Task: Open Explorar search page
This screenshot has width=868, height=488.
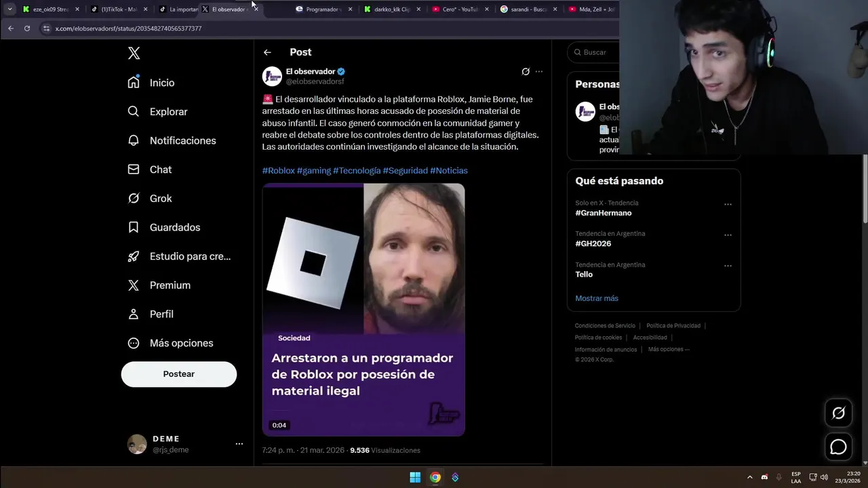Action: 157,112
